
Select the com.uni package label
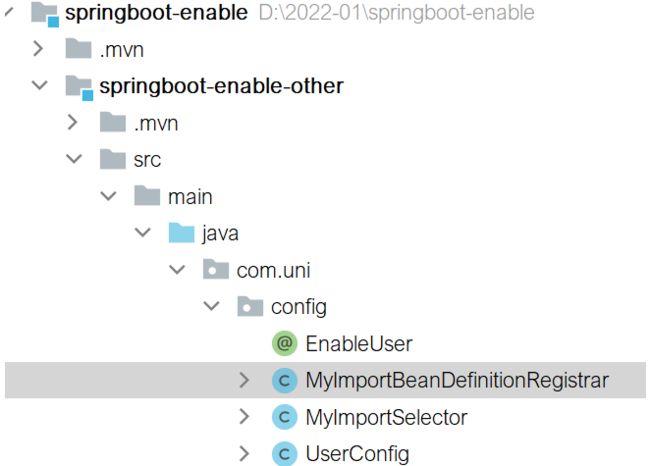click(273, 270)
